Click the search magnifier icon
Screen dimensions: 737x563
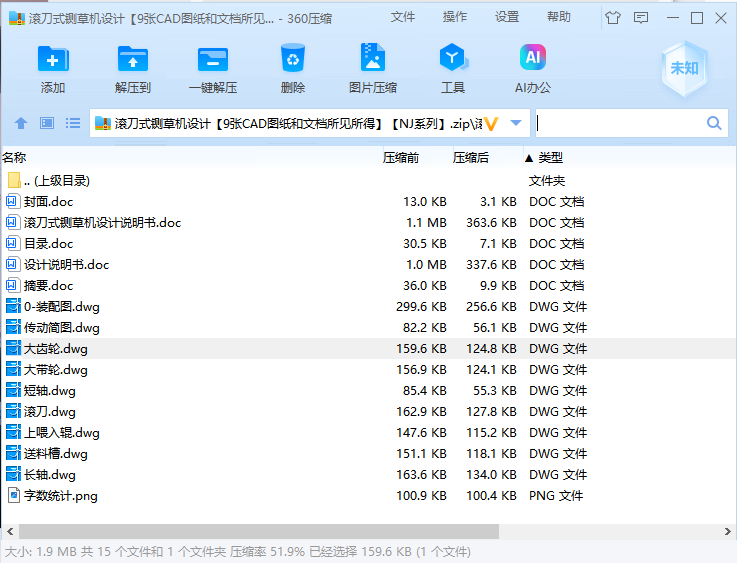pyautogui.click(x=713, y=123)
